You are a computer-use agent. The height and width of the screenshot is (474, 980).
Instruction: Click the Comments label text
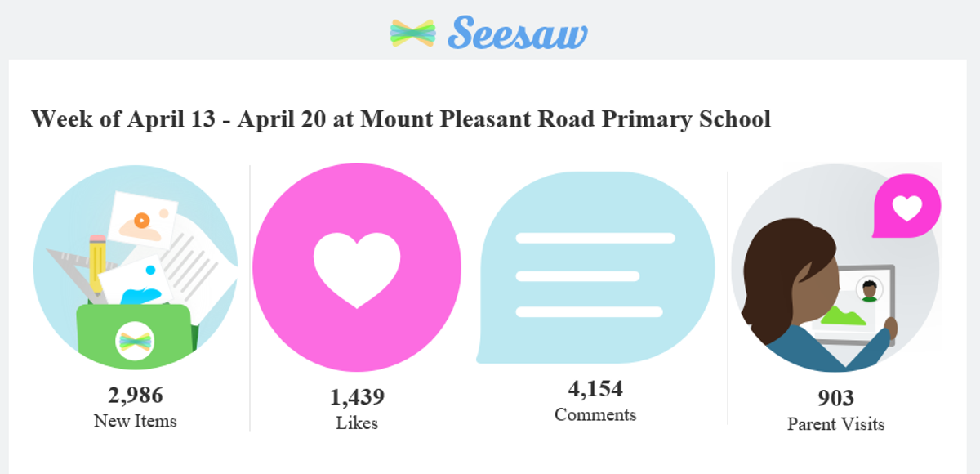tap(595, 414)
